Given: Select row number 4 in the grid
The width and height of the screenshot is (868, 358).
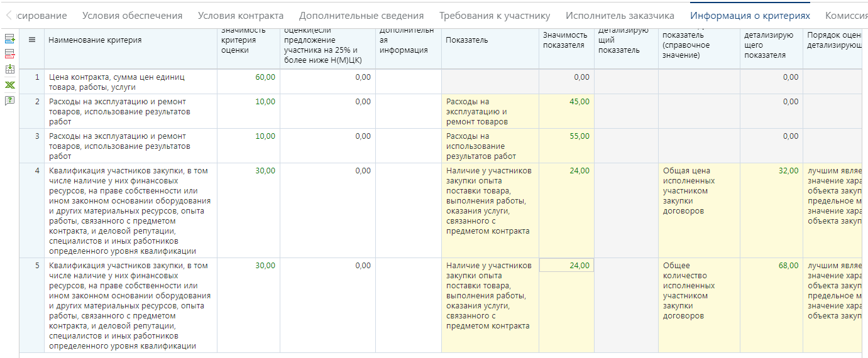Looking at the screenshot, I should [37, 171].
